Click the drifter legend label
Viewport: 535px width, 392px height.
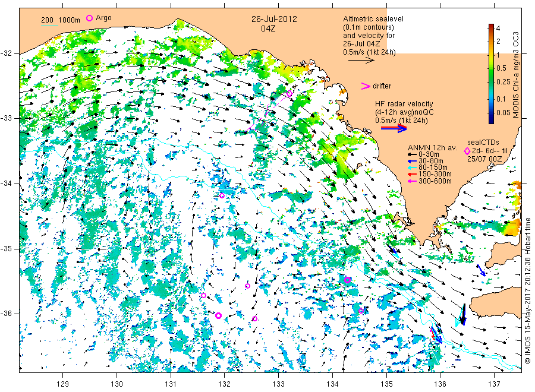click(x=382, y=86)
